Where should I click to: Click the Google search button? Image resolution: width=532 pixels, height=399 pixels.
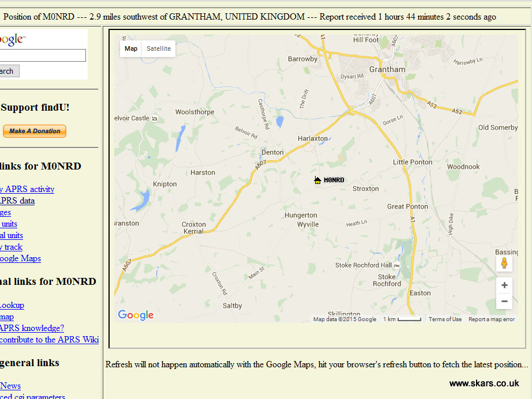9,71
